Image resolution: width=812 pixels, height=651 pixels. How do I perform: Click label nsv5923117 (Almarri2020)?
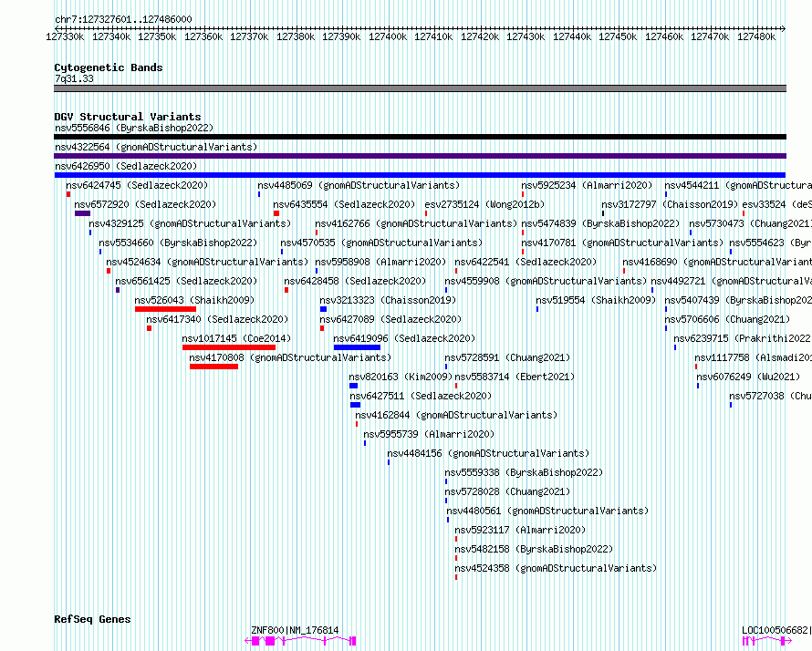coord(520,530)
